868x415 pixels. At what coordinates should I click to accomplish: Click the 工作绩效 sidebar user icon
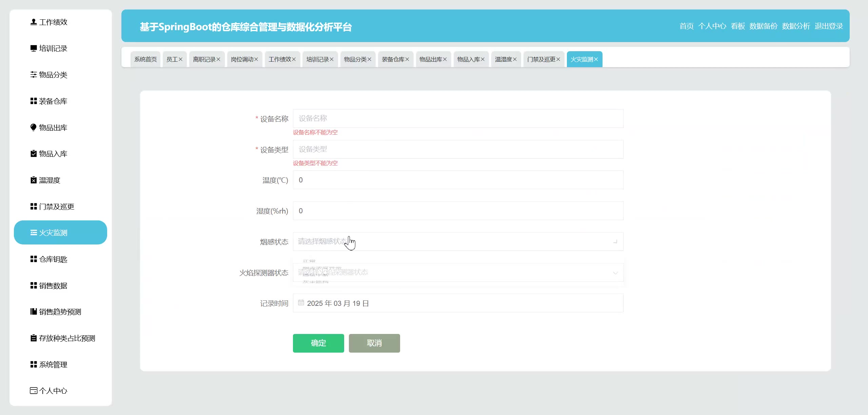(x=33, y=22)
